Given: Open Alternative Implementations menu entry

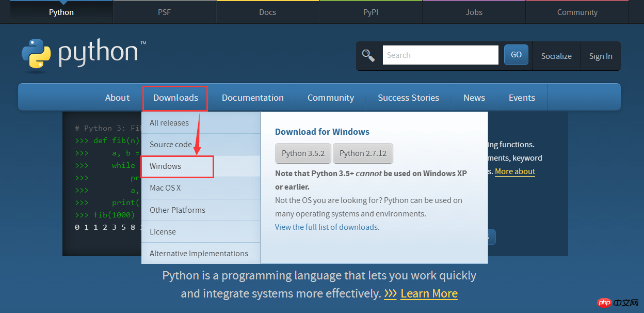Looking at the screenshot, I should (199, 254).
